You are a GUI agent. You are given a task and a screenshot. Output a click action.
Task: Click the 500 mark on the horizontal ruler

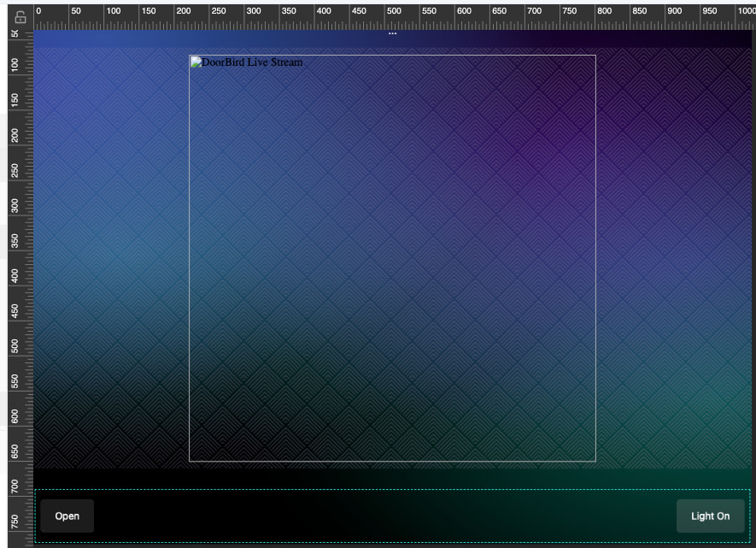(392, 12)
